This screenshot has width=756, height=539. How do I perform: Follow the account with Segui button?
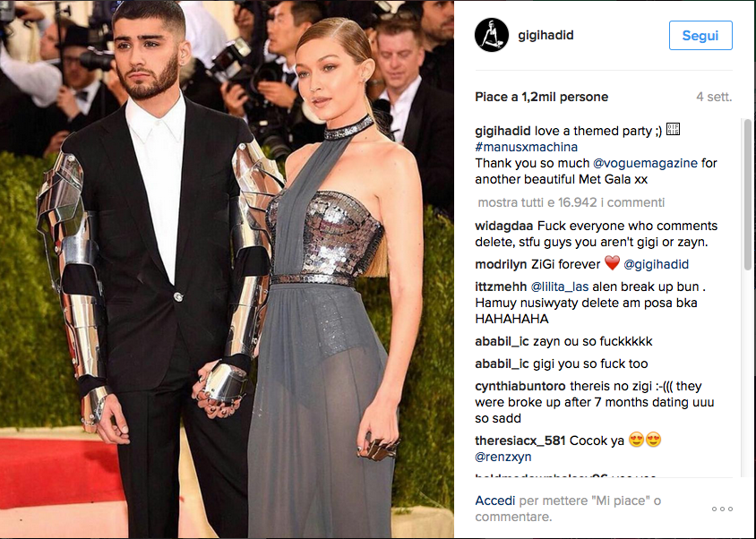click(x=700, y=35)
